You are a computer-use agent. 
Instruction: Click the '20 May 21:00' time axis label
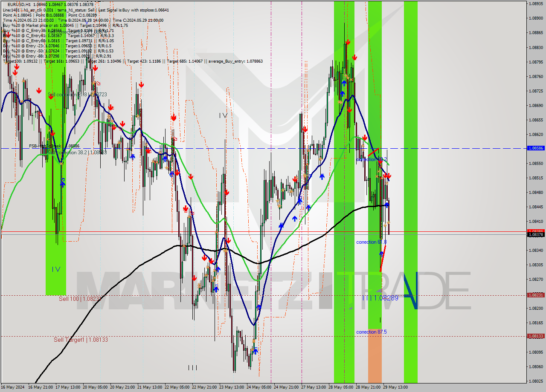(x=122, y=387)
